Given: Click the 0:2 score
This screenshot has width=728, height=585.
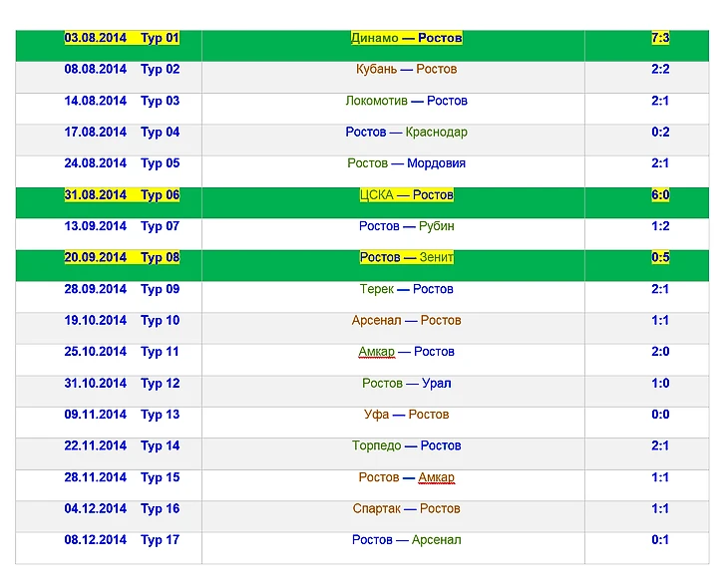Looking at the screenshot, I should click(x=660, y=132).
